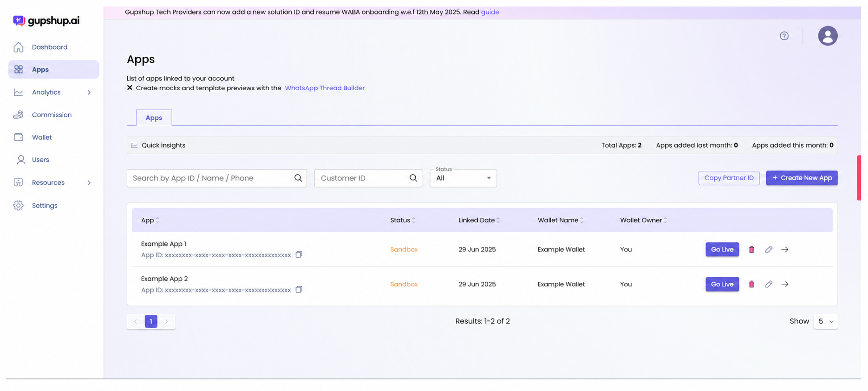Focus the Customer ID input field
This screenshot has width=868, height=391.
point(368,178)
